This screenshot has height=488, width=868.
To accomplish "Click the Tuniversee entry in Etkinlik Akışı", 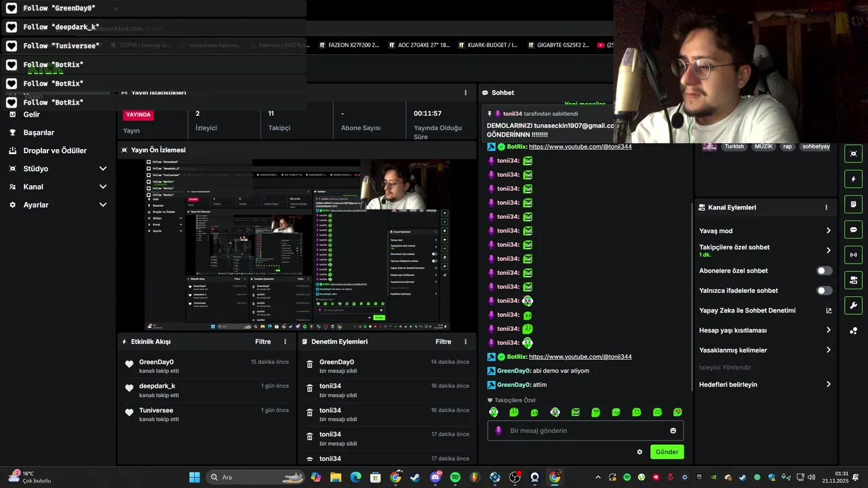I will pyautogui.click(x=206, y=414).
